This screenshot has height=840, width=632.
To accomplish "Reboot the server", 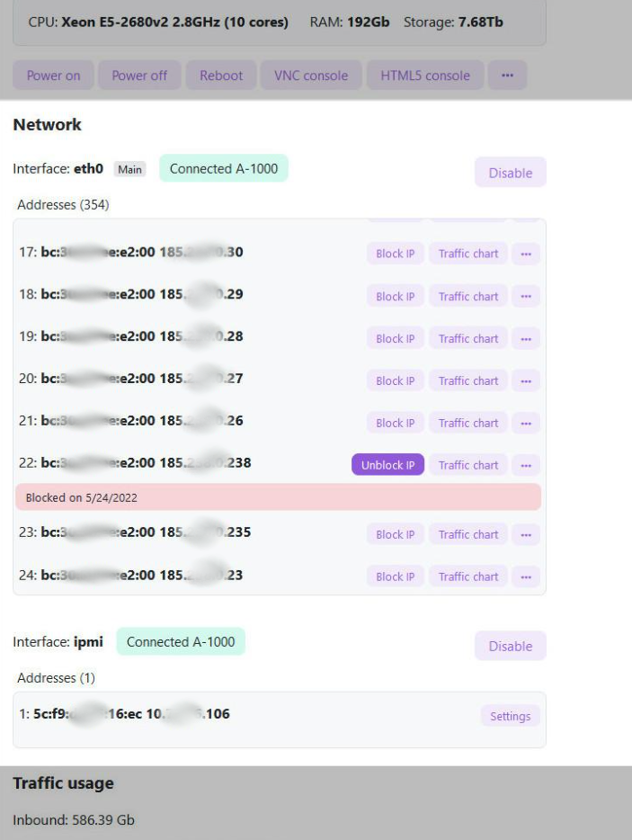I will click(x=222, y=76).
